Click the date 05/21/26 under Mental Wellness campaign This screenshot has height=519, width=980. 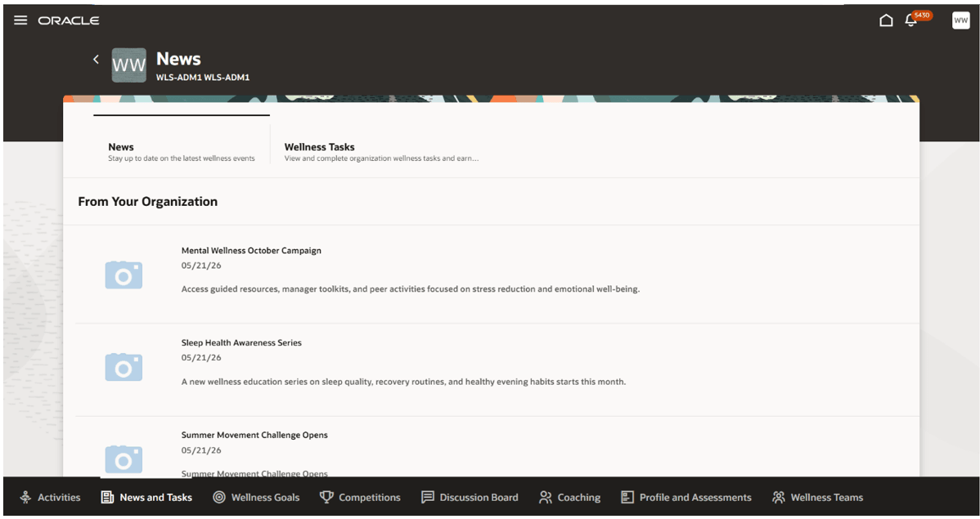pos(201,266)
